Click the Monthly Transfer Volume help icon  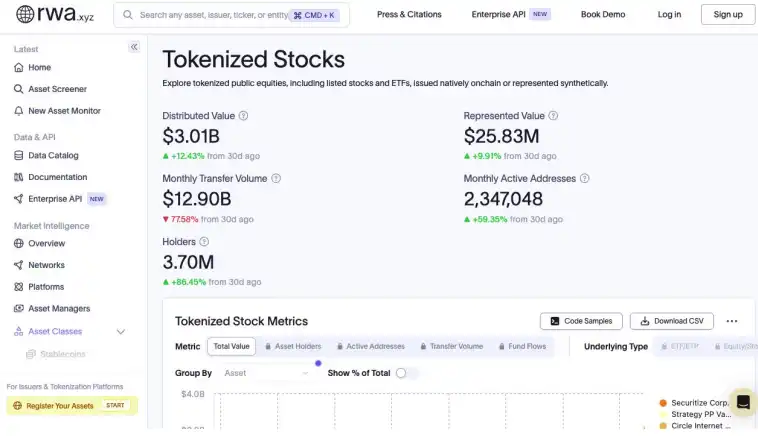click(x=276, y=178)
